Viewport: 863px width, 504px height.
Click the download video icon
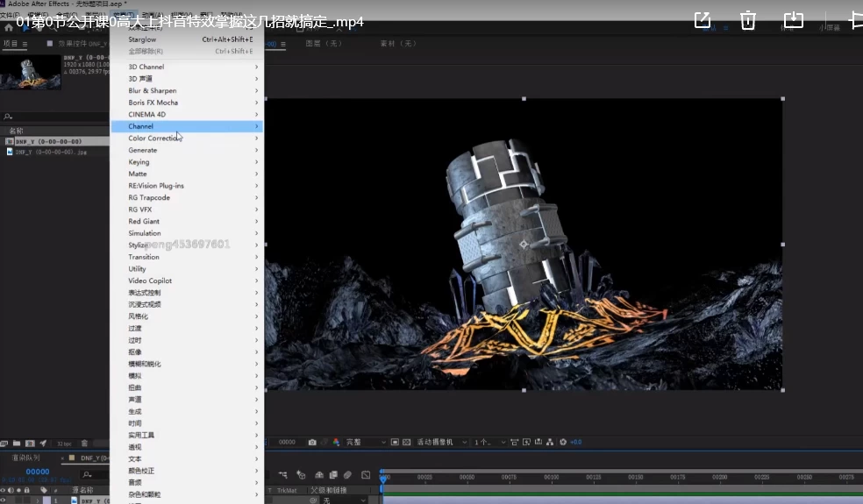pyautogui.click(x=793, y=20)
